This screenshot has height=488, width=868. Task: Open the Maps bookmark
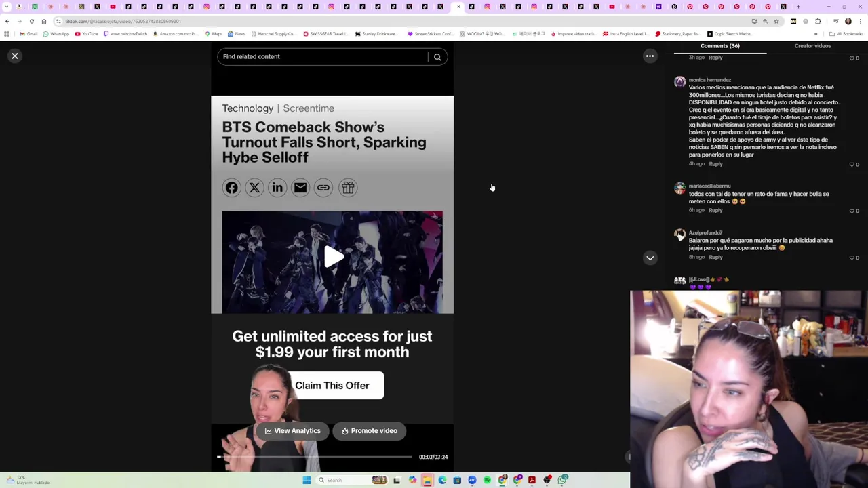(x=214, y=34)
